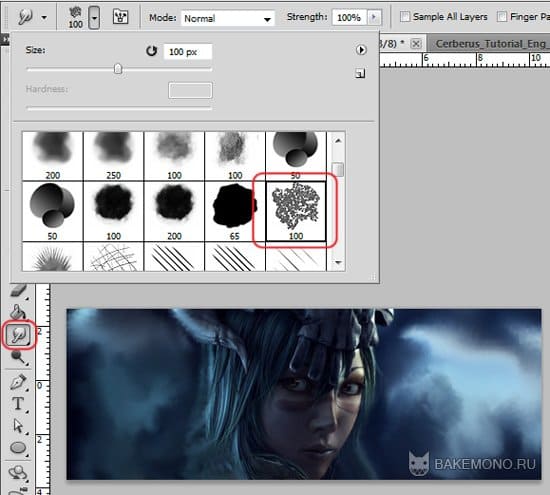
Task: Close the current document tab
Action: click(416, 44)
